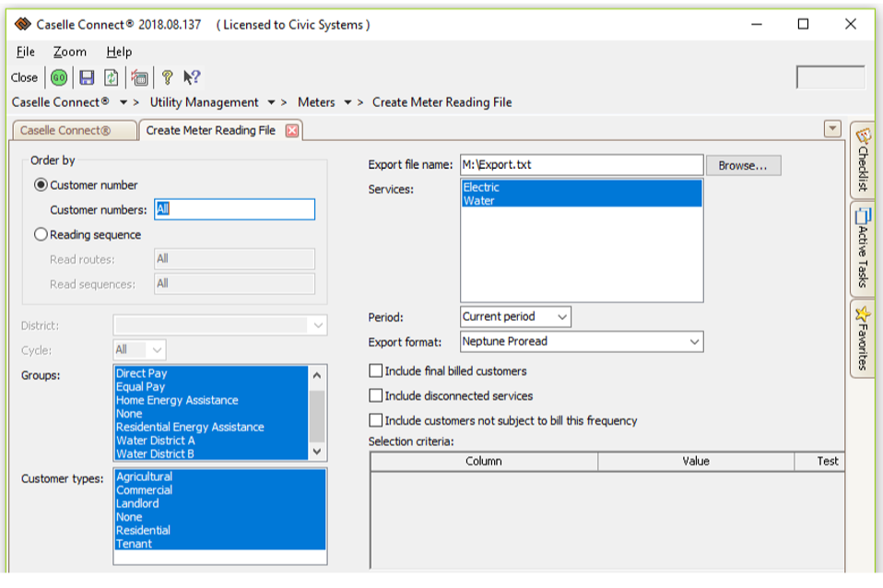This screenshot has height=588, width=883.
Task: Click Caselle Connect in the breadcrumb
Action: [60, 102]
